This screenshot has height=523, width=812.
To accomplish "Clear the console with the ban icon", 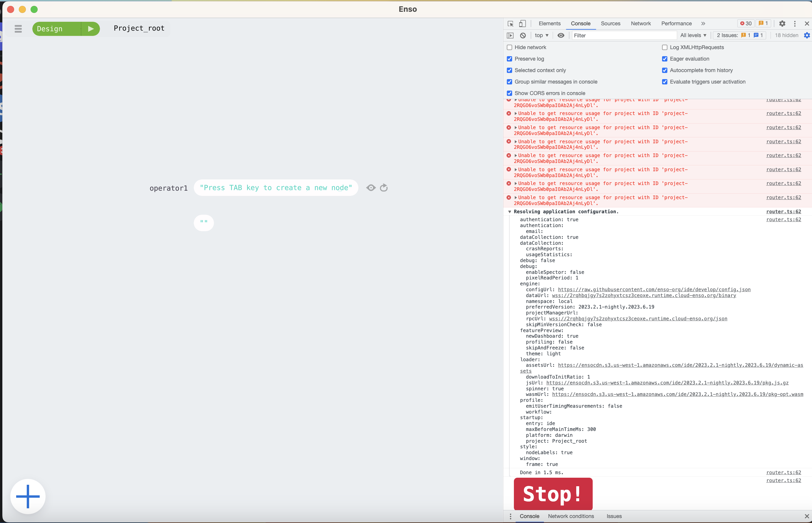I will [x=523, y=35].
